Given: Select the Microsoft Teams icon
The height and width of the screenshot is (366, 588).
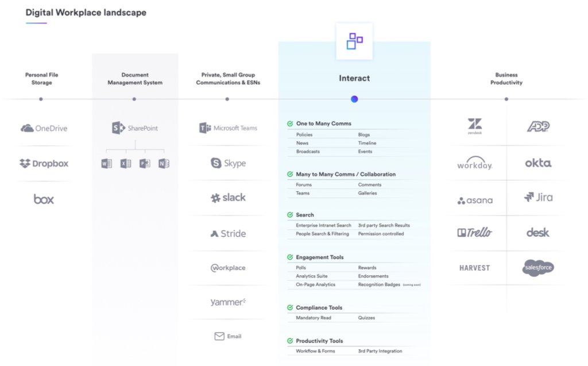Looking at the screenshot, I should [204, 128].
